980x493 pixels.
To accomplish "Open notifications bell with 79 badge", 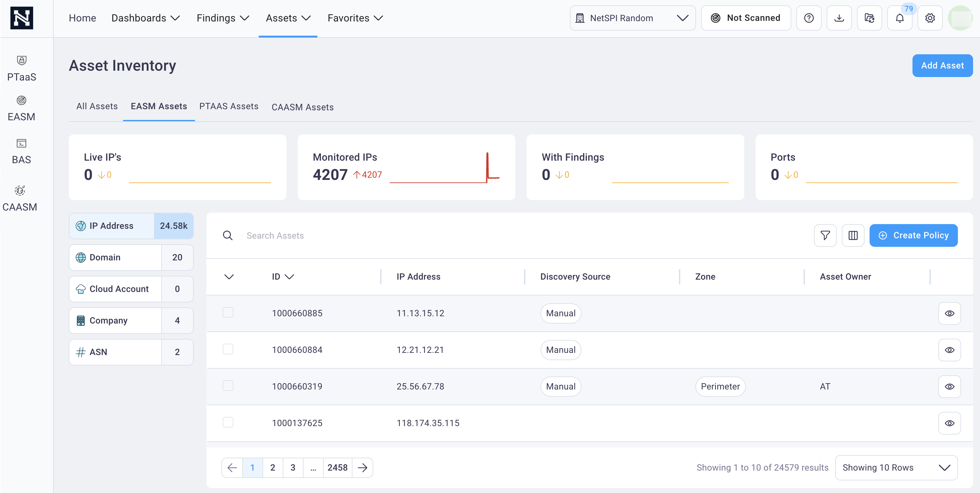I will pos(899,18).
